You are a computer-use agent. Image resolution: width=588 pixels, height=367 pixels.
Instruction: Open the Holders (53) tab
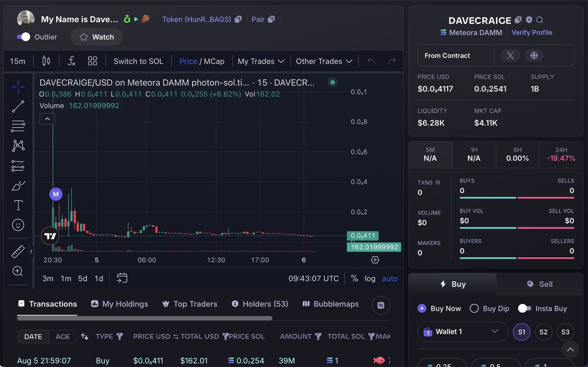[259, 304]
